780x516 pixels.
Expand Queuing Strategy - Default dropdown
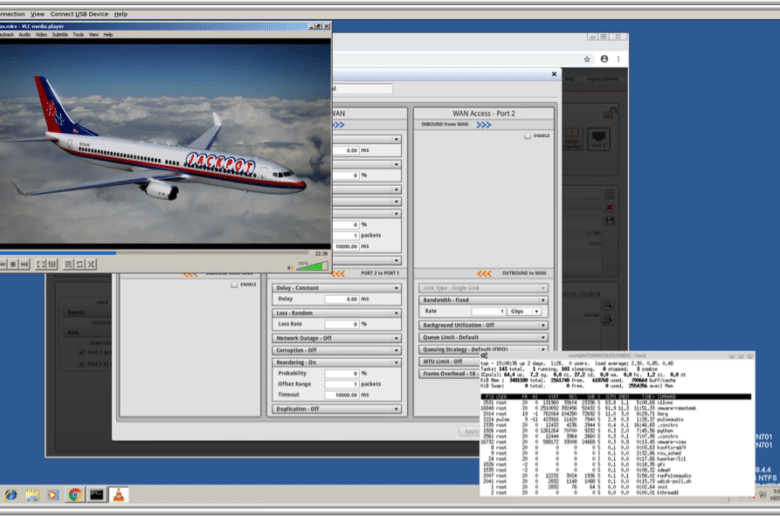pos(484,349)
